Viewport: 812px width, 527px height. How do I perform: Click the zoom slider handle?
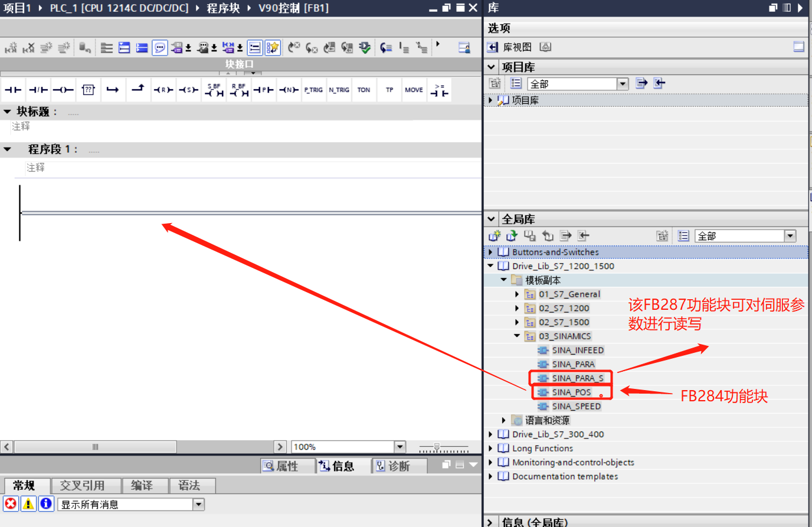[x=437, y=447]
